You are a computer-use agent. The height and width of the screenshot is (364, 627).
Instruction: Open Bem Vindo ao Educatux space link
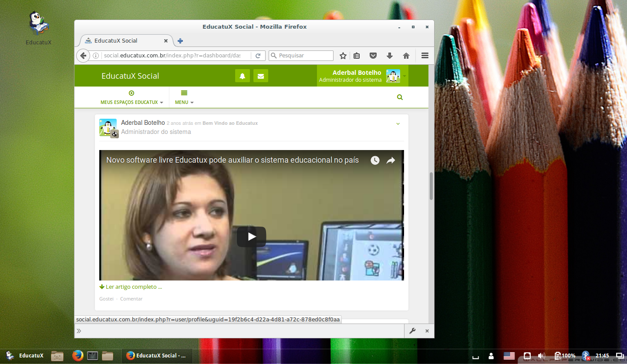pos(230,123)
